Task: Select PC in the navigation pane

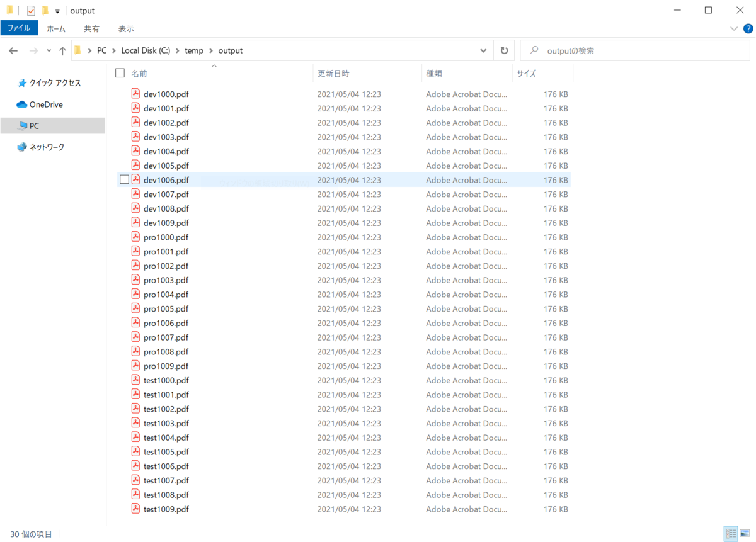Action: point(53,126)
